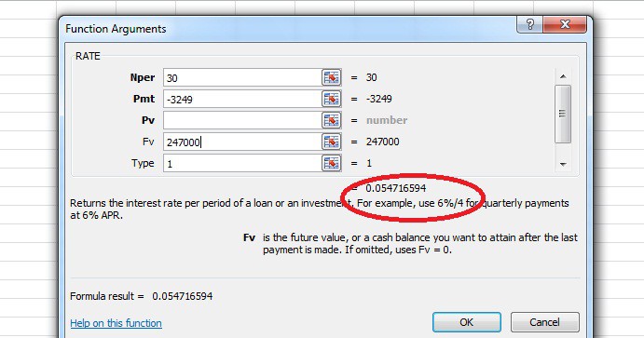Close the Function Arguments dialog
This screenshot has height=338, width=644.
point(565,24)
